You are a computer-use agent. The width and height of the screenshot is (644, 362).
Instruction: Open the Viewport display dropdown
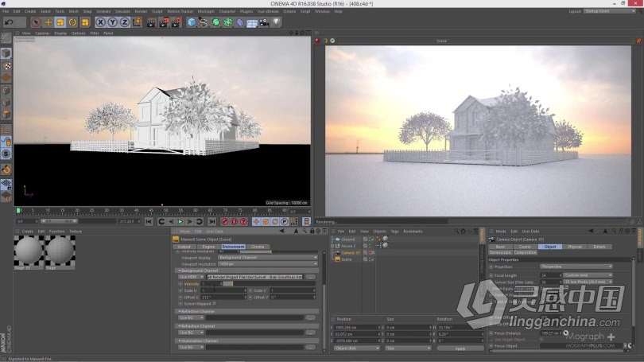click(268, 258)
